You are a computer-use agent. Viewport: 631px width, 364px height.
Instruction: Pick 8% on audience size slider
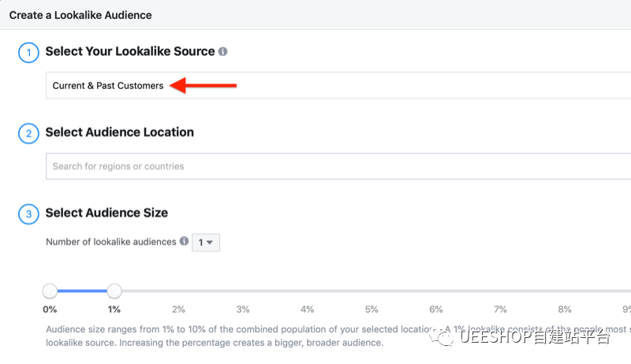(565, 292)
